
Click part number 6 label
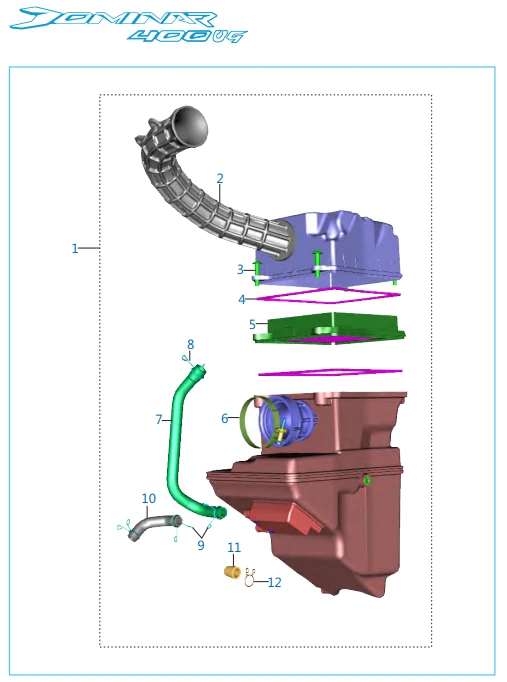tap(224, 418)
